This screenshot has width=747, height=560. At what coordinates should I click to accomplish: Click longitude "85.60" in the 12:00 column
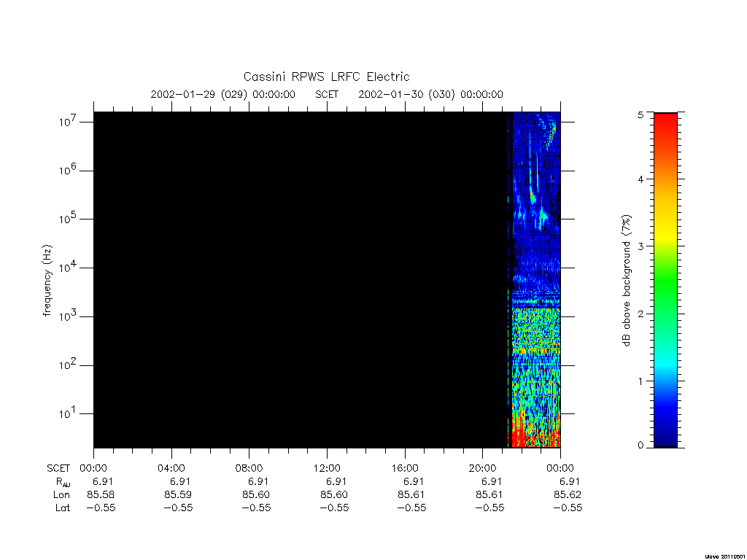[x=333, y=495]
